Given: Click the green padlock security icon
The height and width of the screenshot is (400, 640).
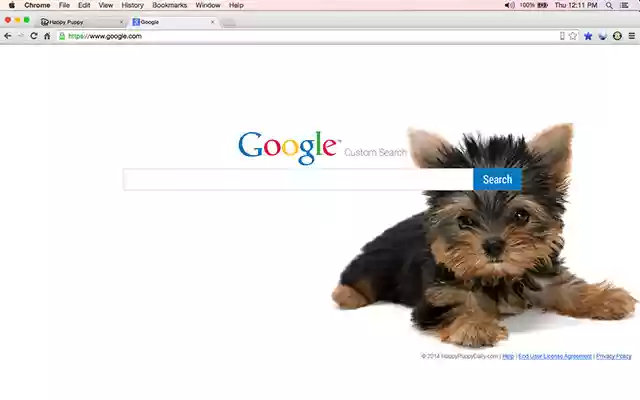Looking at the screenshot, I should (62, 36).
